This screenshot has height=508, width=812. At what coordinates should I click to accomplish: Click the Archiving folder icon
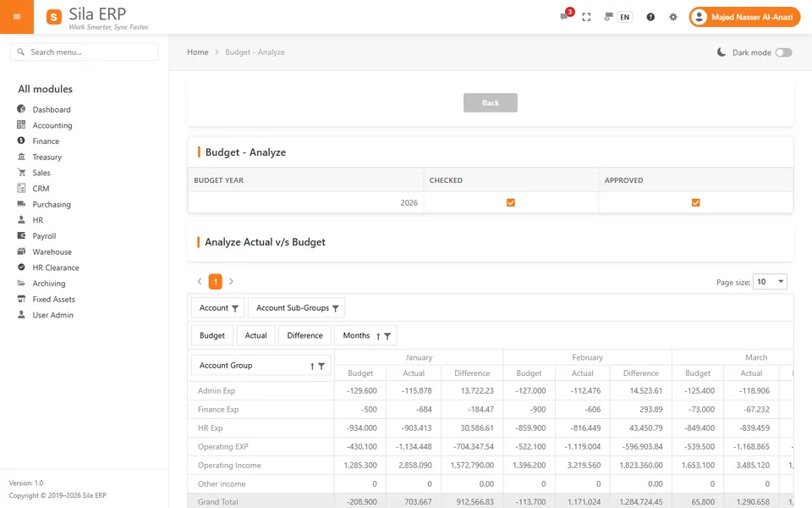tap(21, 283)
